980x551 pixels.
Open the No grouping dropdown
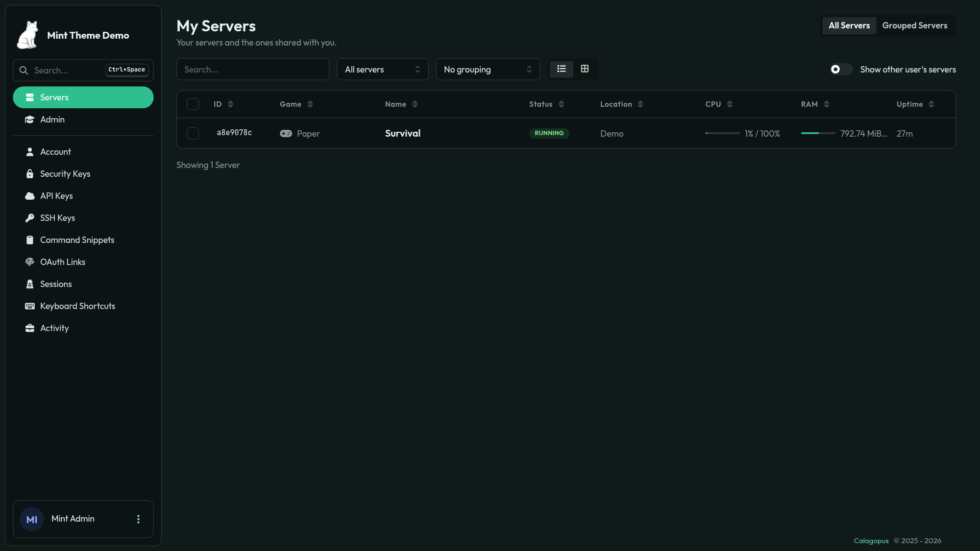coord(488,70)
